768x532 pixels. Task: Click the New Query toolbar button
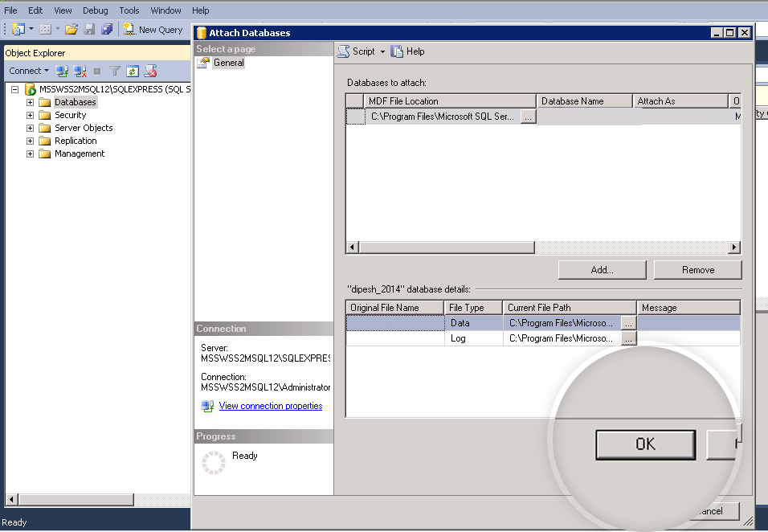(153, 30)
